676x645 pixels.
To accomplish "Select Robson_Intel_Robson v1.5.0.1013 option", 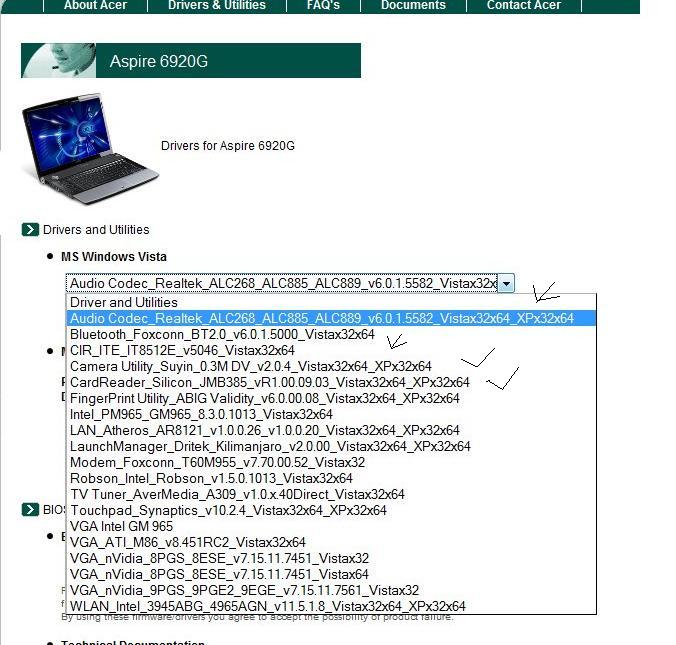I will [x=331, y=478].
